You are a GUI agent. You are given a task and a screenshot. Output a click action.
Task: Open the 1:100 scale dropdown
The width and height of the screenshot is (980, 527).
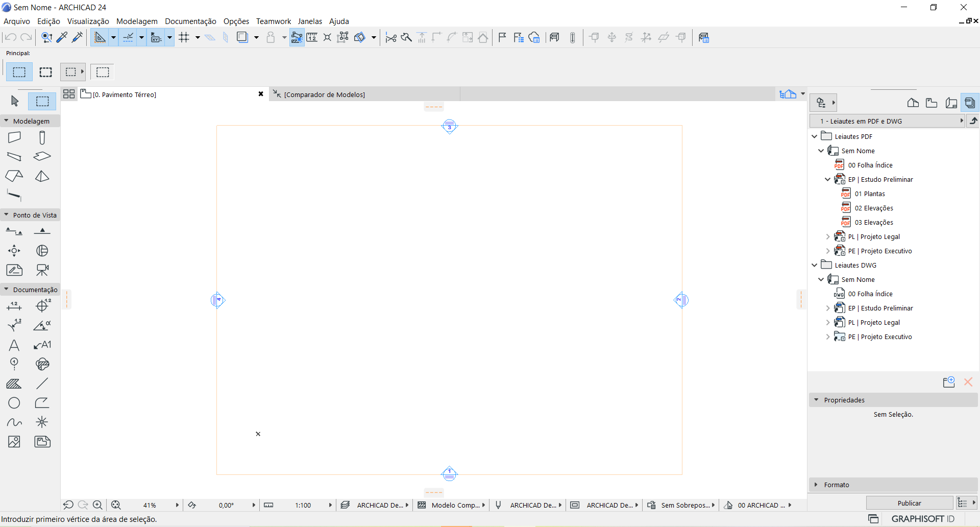pos(330,505)
